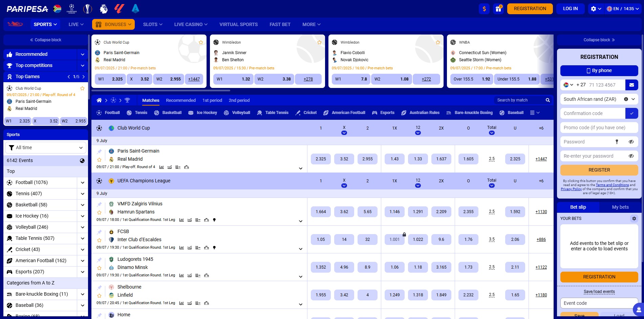
Task: Open the language EN / time dropdown
Action: (623, 9)
